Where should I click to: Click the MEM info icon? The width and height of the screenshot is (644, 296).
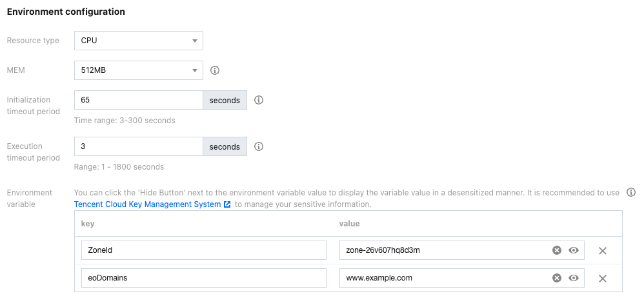click(216, 70)
